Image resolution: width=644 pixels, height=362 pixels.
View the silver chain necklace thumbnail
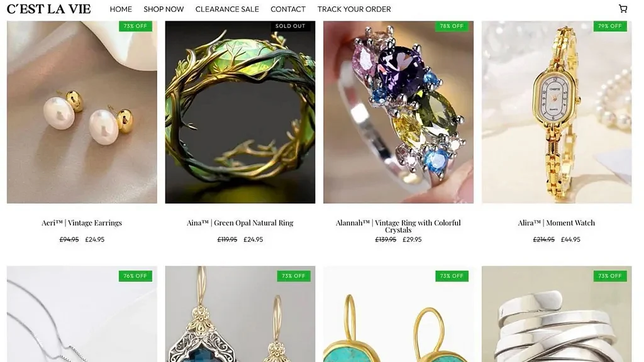tap(82, 314)
